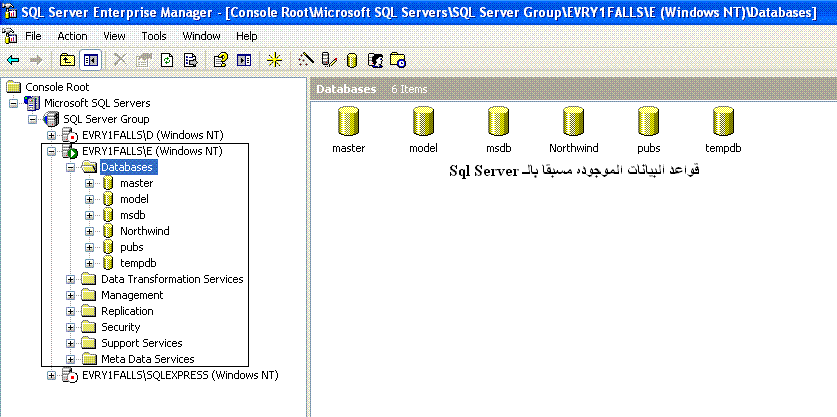Expand the master database tree node
Screen dimensions: 837x417
[x=89, y=183]
